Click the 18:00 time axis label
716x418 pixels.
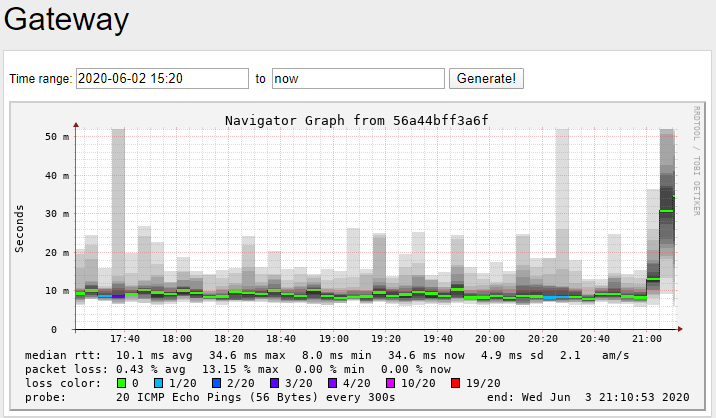pyautogui.click(x=177, y=339)
